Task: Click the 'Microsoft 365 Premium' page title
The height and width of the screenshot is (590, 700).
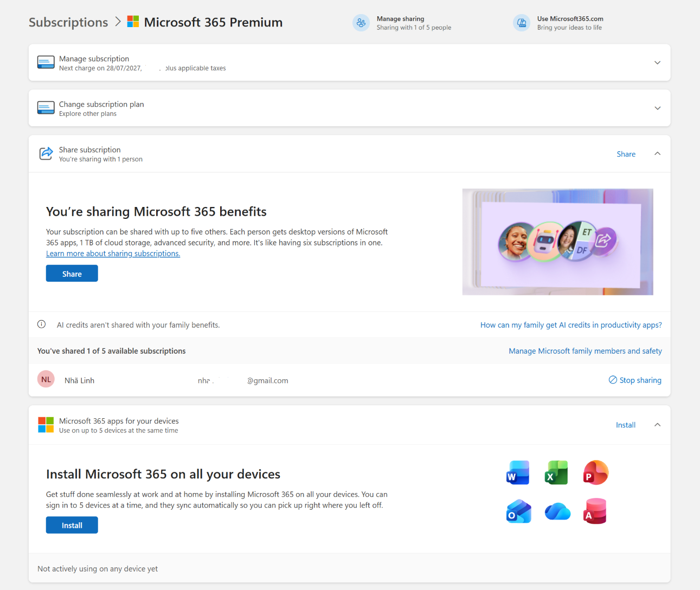Action: click(213, 22)
